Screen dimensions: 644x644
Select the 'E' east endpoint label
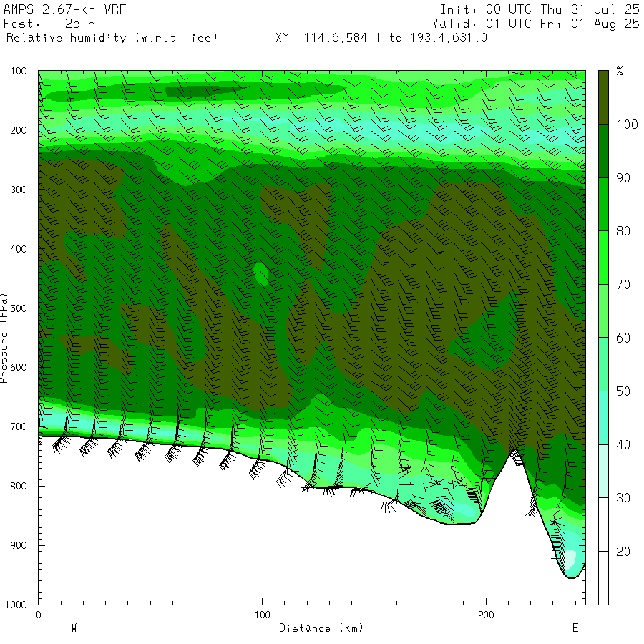(575, 628)
